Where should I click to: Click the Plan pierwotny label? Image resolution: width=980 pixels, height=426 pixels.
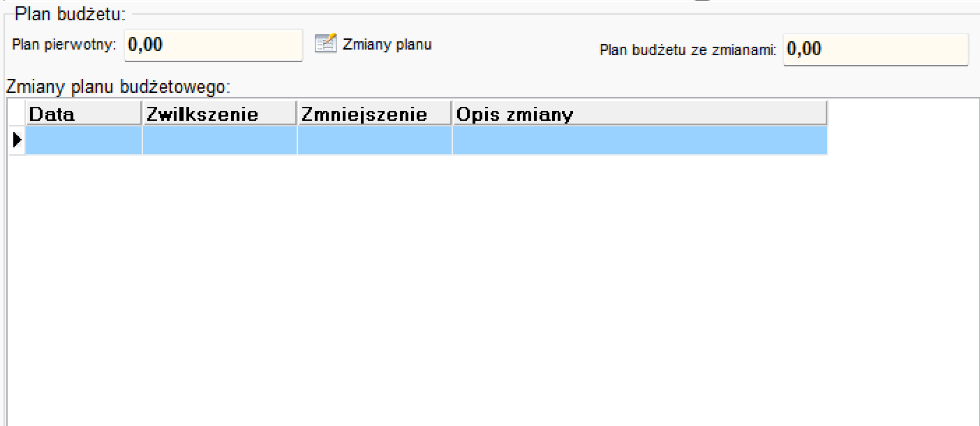(x=64, y=44)
